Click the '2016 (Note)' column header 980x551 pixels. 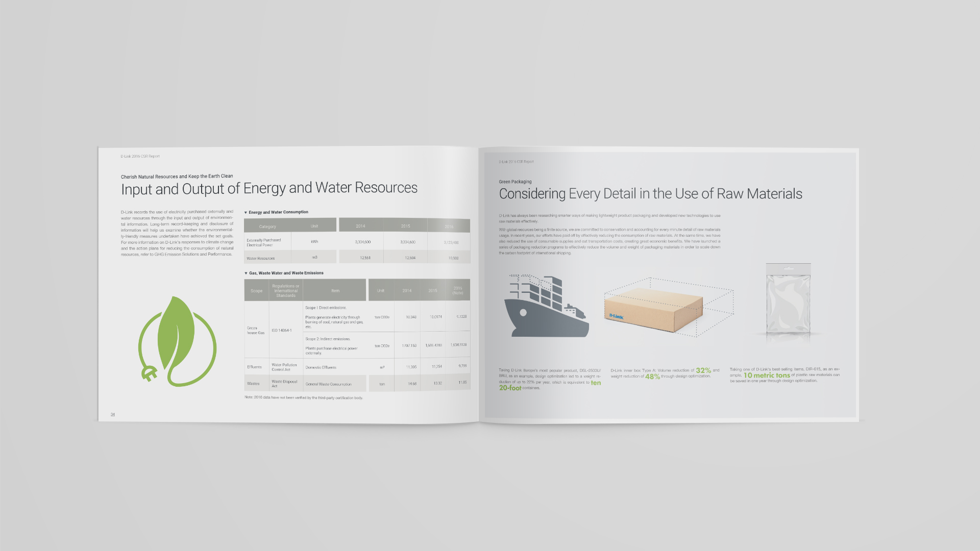click(x=458, y=290)
